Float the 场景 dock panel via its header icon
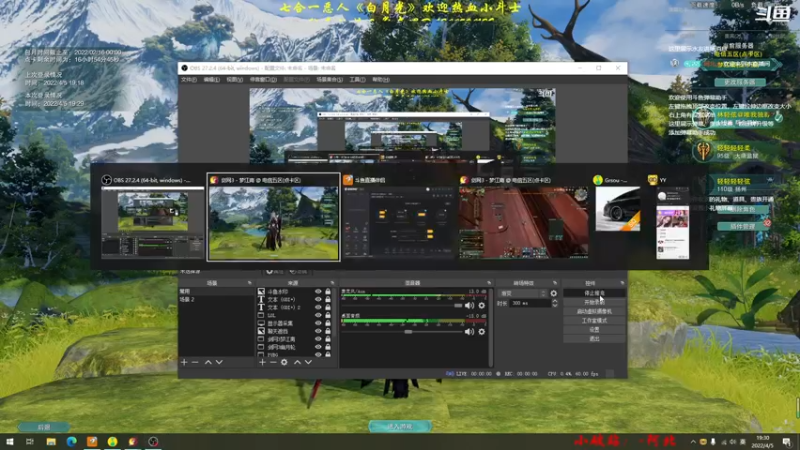800x450 pixels. [249, 283]
